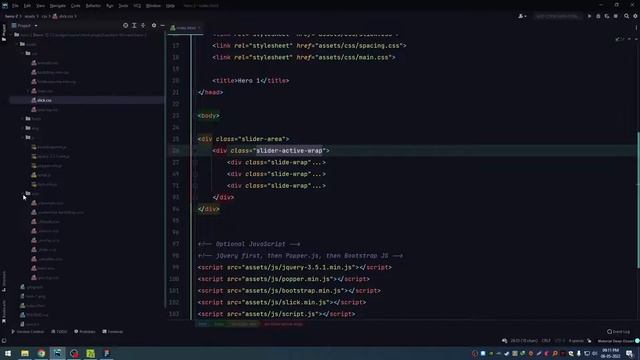The image size is (640, 360).
Task: Open Project panel settings gear
Action: [x=154, y=25]
